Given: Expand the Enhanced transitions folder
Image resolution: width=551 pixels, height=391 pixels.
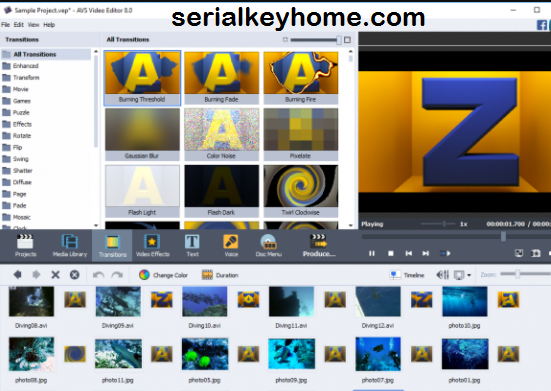Looking at the screenshot, I should point(25,66).
